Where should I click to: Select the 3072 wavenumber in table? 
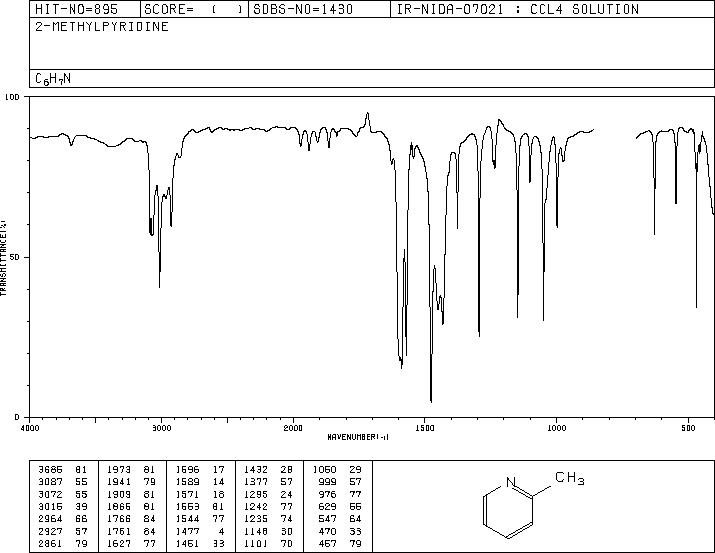tap(50, 494)
